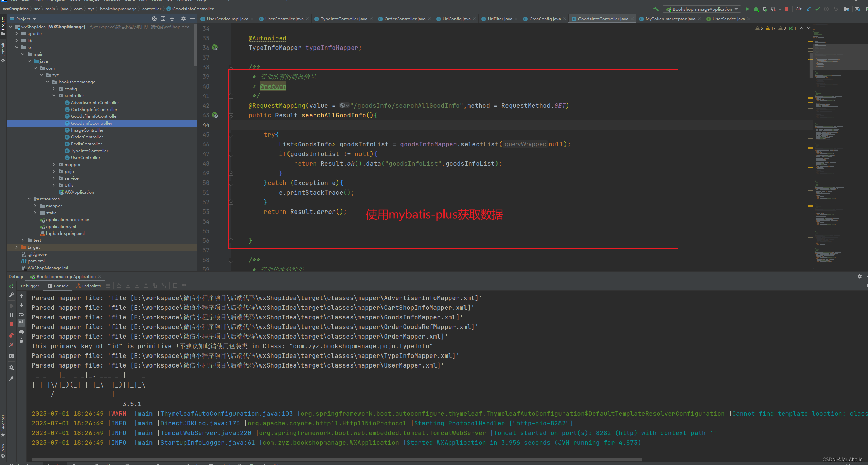Toggle scroll to end in console
This screenshot has width=868, height=465.
tap(21, 322)
